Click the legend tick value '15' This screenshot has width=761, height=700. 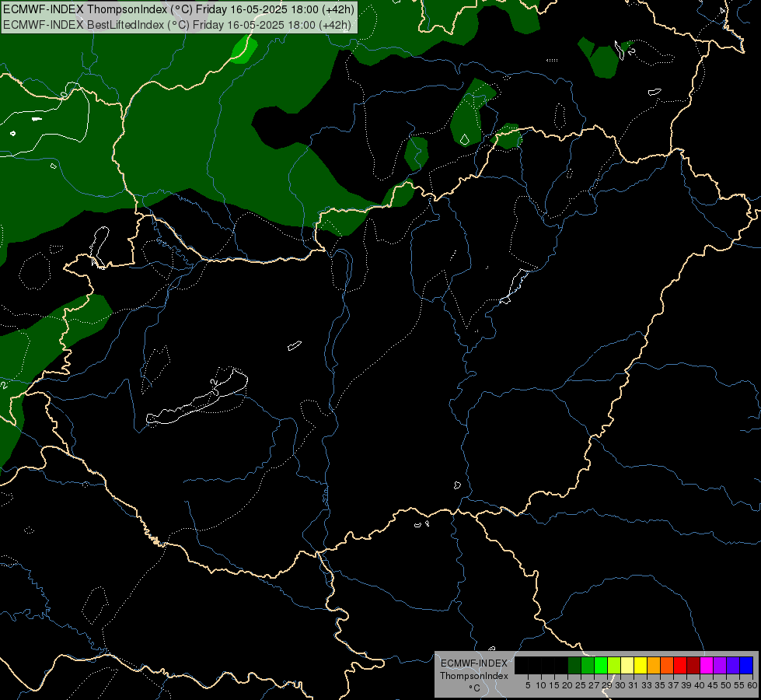[x=554, y=685]
